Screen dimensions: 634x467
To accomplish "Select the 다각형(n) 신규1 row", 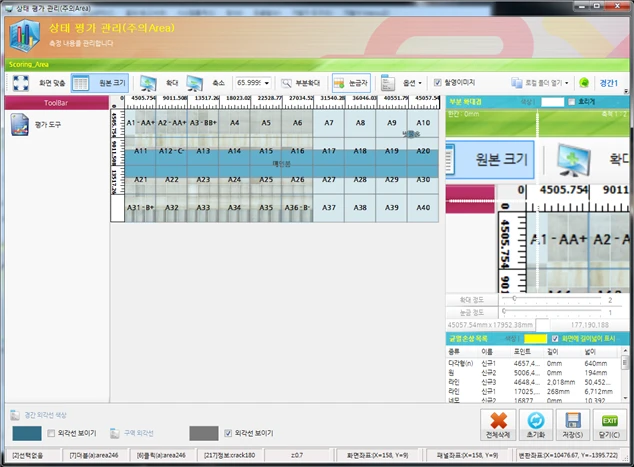I will [533, 363].
